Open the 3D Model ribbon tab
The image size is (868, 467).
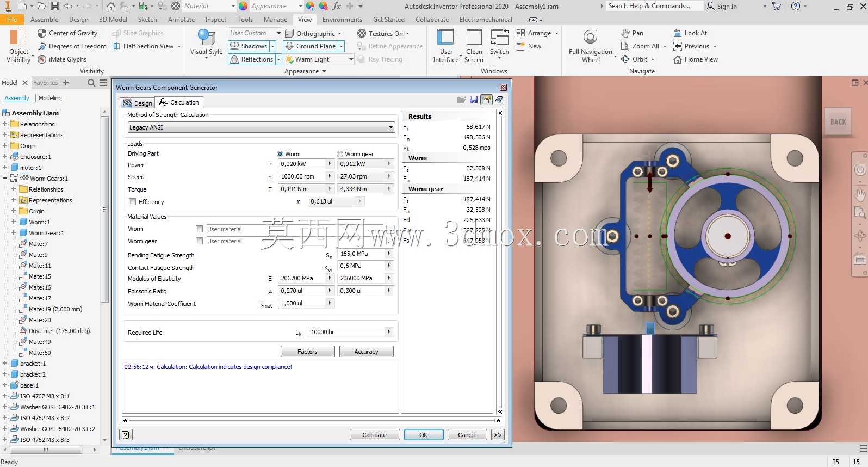113,20
